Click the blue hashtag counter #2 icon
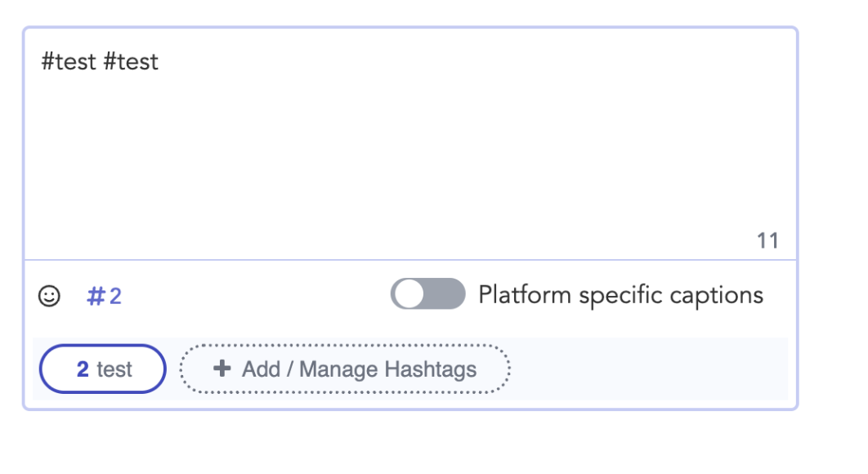The width and height of the screenshot is (868, 474). pyautogui.click(x=104, y=296)
